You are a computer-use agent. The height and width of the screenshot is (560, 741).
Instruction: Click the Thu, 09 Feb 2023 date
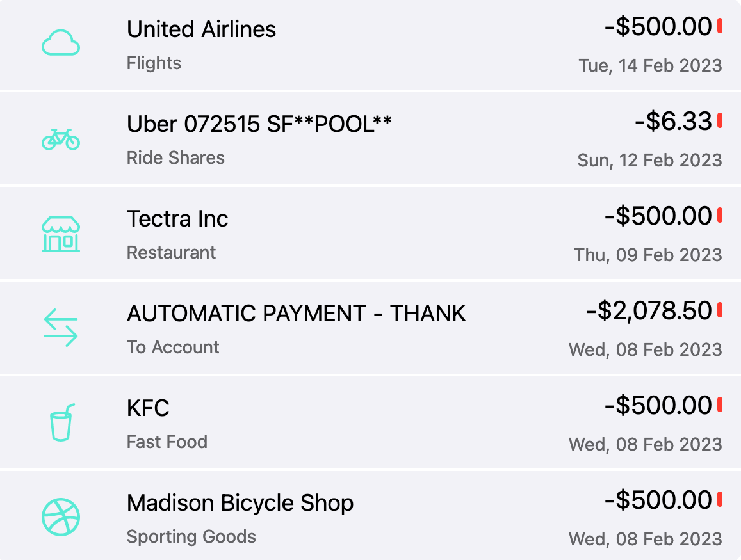point(648,255)
